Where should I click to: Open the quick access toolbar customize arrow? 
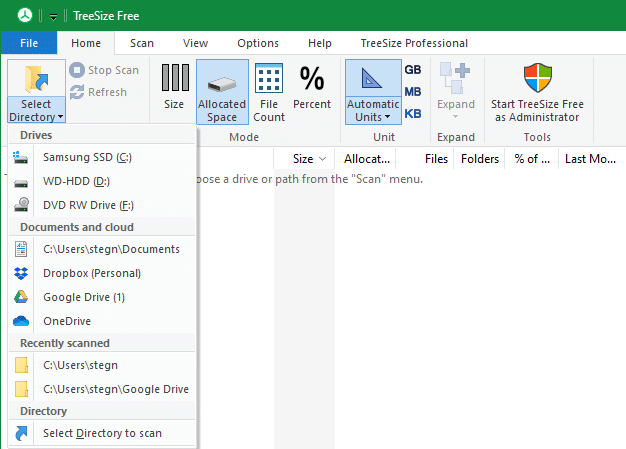pyautogui.click(x=53, y=16)
